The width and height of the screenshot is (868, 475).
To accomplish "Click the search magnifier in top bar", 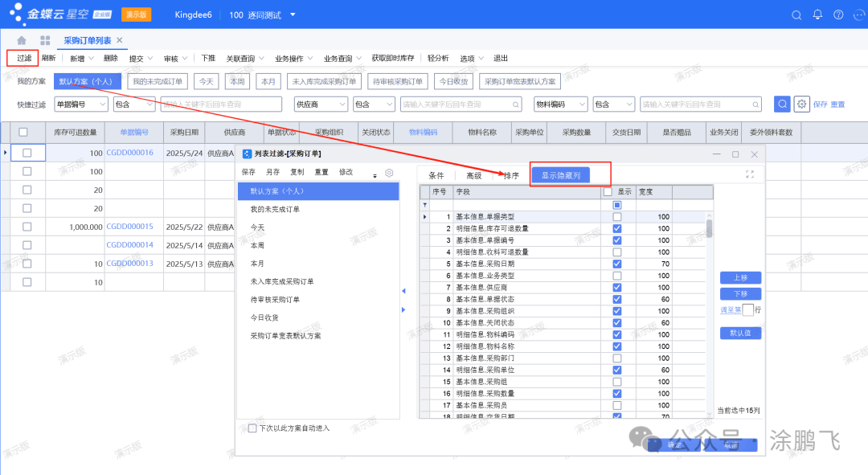I will (796, 15).
